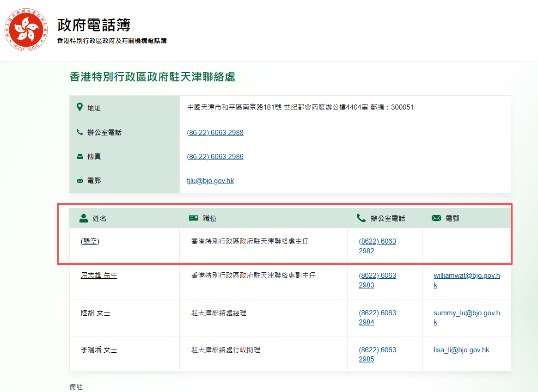538x392 pixels.
Task: Click the ID card icon beside 職位 header
Action: (x=194, y=218)
